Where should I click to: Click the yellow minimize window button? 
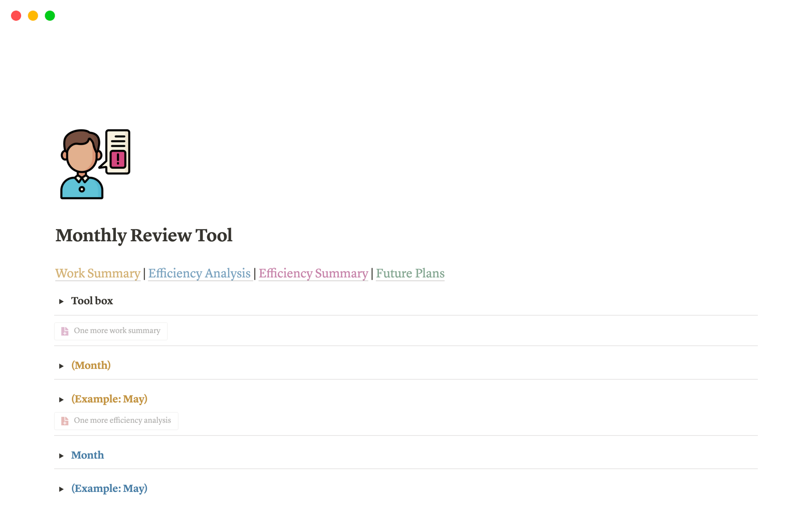click(33, 16)
